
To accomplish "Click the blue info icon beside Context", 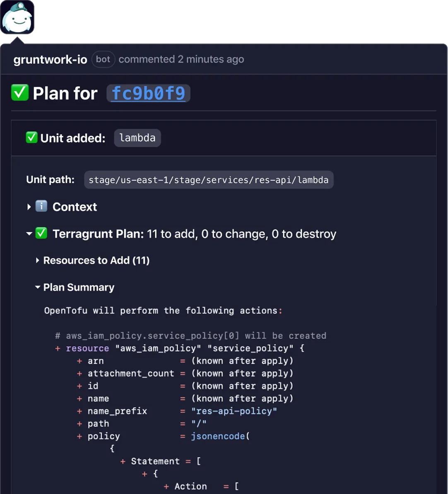I will pos(41,206).
